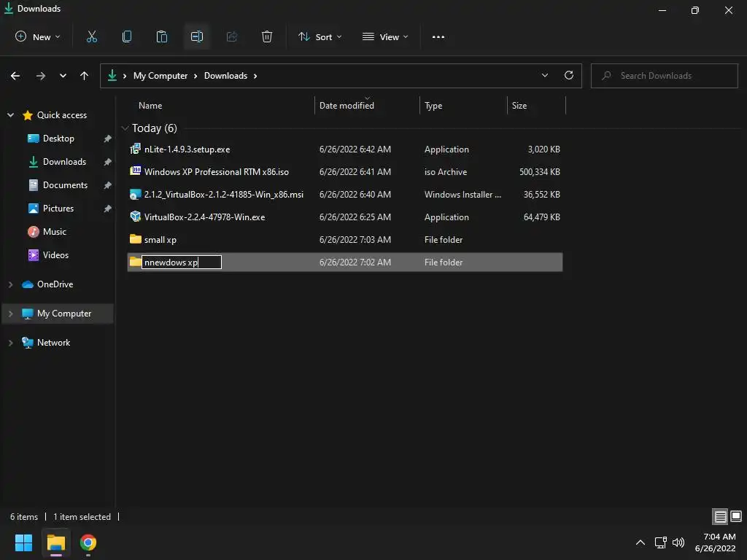
Task: Select the small xp folder name
Action: (x=160, y=239)
